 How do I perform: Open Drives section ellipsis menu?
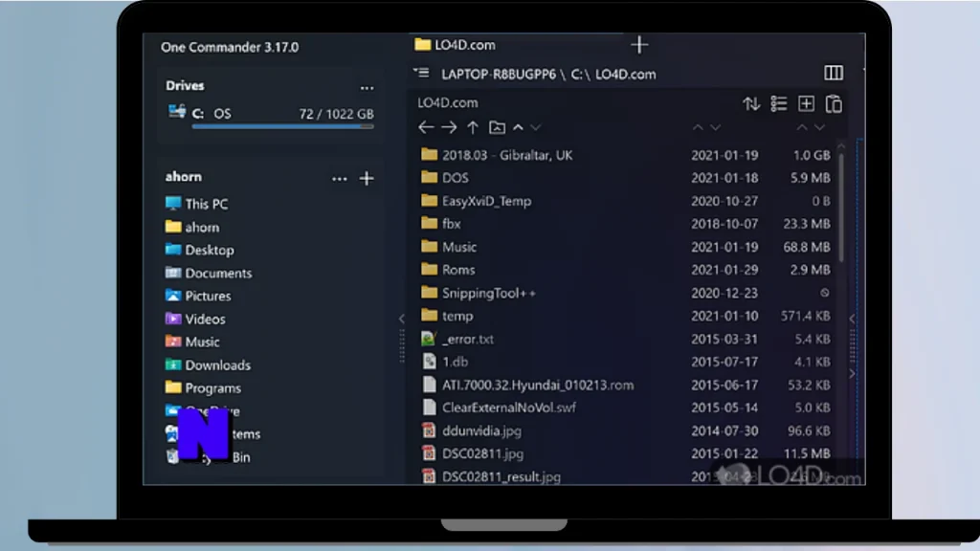367,88
